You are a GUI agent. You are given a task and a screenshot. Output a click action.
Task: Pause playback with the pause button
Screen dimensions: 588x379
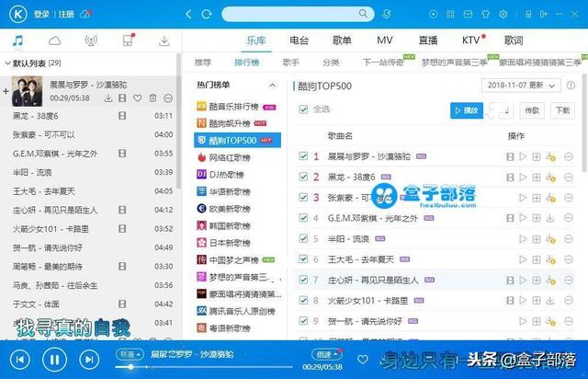(54, 360)
